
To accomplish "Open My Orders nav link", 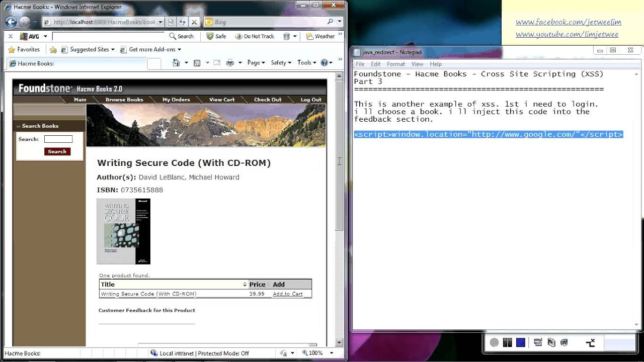I will point(176,100).
